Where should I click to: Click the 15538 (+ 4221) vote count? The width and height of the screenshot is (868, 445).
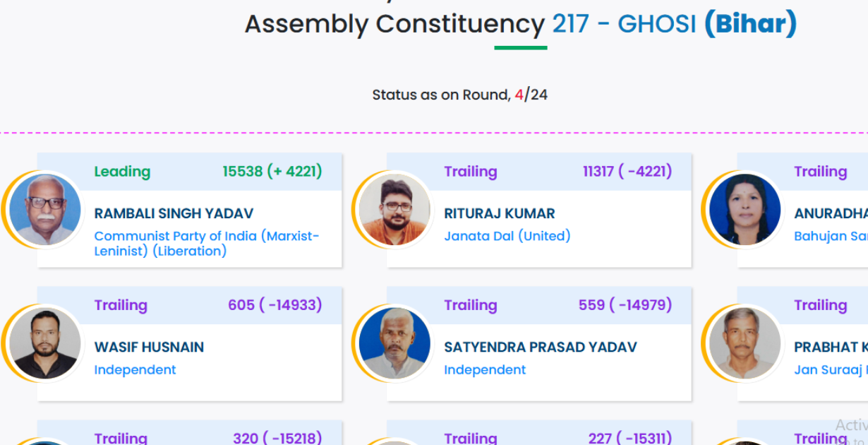tap(272, 172)
